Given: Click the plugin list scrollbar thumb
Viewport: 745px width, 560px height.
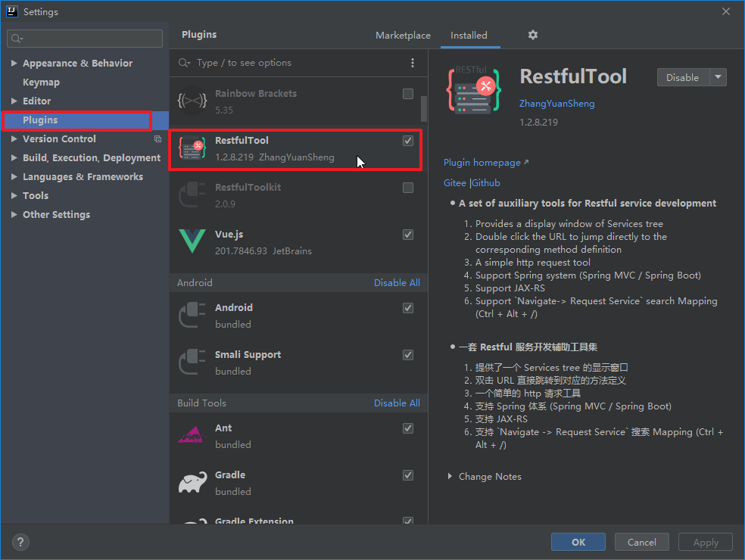Looking at the screenshot, I should pyautogui.click(x=424, y=109).
